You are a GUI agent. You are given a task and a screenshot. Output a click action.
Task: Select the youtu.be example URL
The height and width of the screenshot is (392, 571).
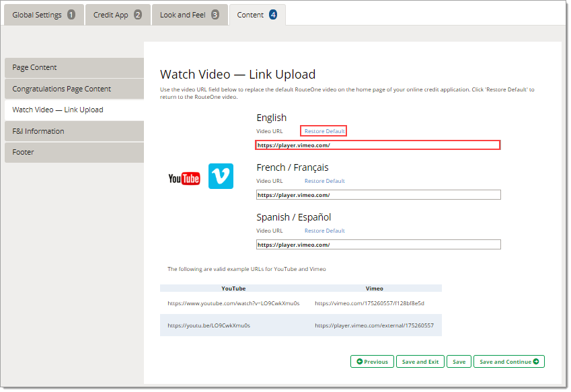(208, 325)
